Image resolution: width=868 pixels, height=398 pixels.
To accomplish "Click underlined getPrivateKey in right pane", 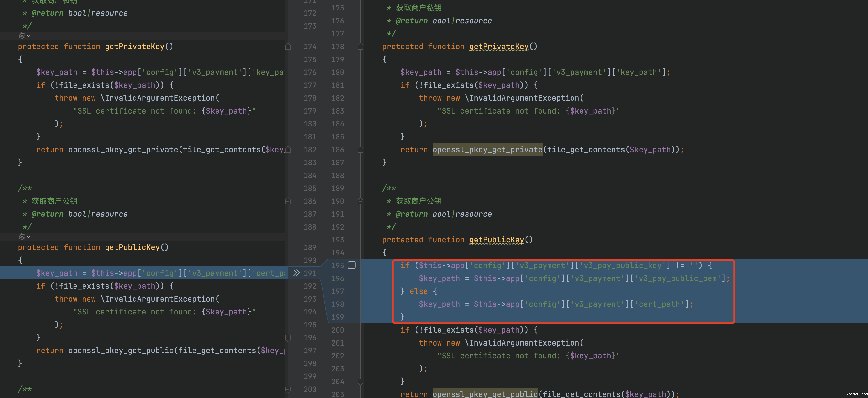I will click(499, 47).
